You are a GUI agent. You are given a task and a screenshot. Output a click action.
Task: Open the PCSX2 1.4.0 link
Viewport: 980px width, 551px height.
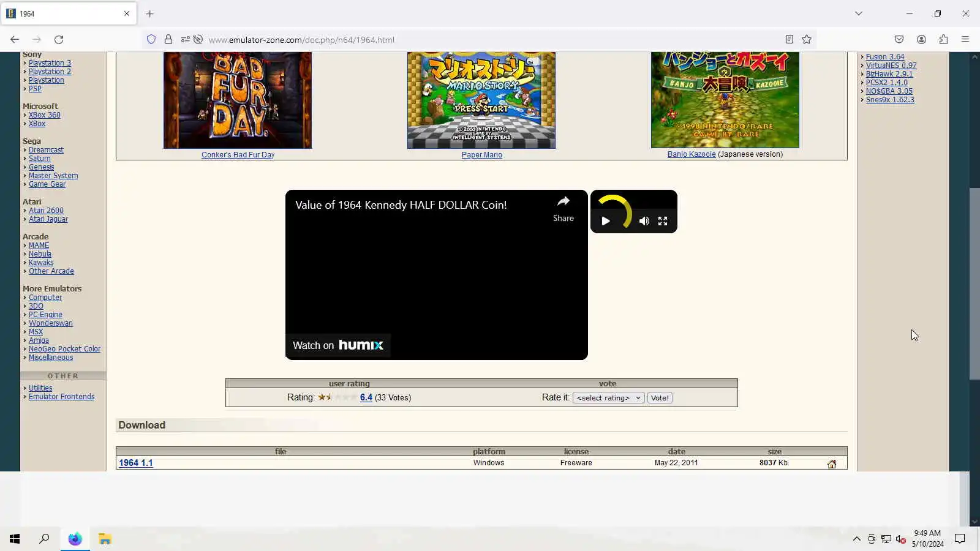pos(887,83)
